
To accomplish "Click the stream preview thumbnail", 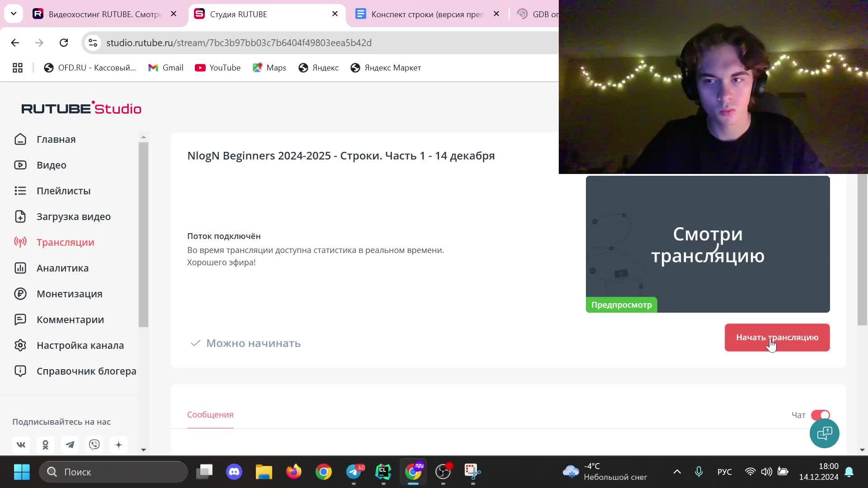I will pyautogui.click(x=708, y=244).
